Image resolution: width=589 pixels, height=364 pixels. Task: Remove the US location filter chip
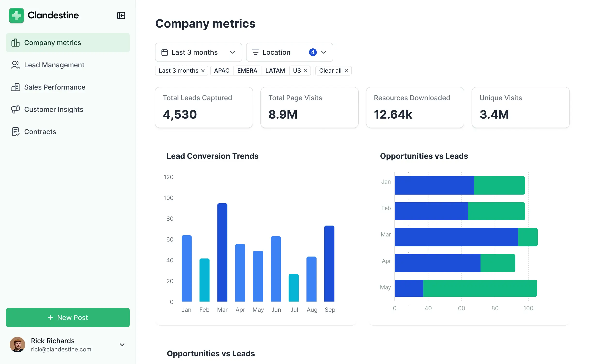pyautogui.click(x=306, y=70)
